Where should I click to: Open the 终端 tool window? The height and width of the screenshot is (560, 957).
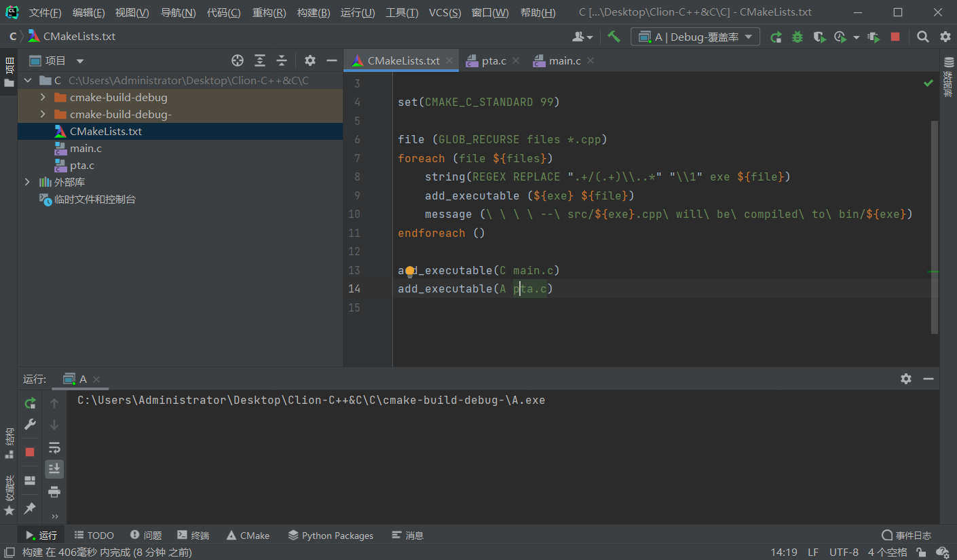pyautogui.click(x=193, y=536)
